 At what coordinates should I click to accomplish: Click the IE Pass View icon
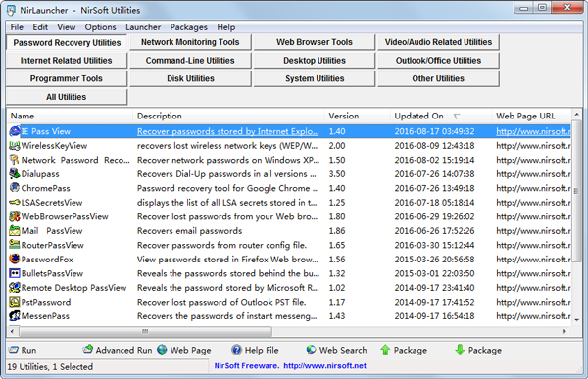click(15, 131)
